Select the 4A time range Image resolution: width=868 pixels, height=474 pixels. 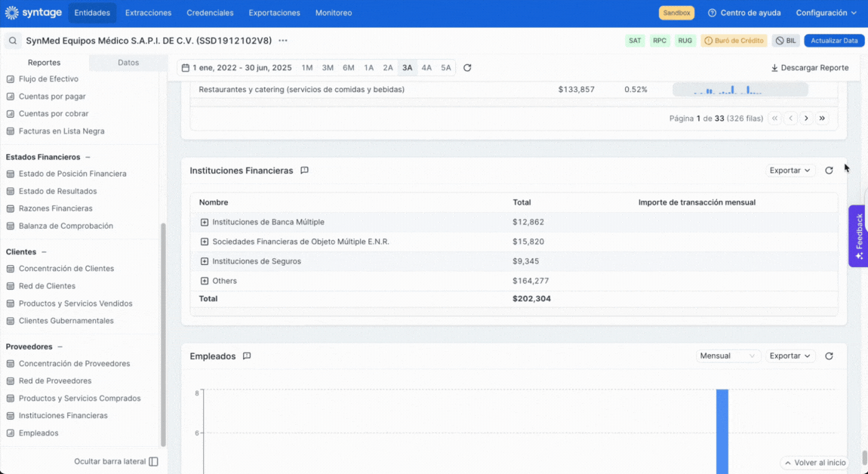426,68
